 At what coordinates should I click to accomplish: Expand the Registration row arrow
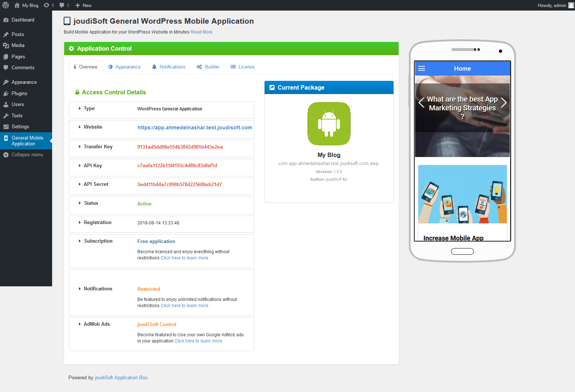(80, 223)
